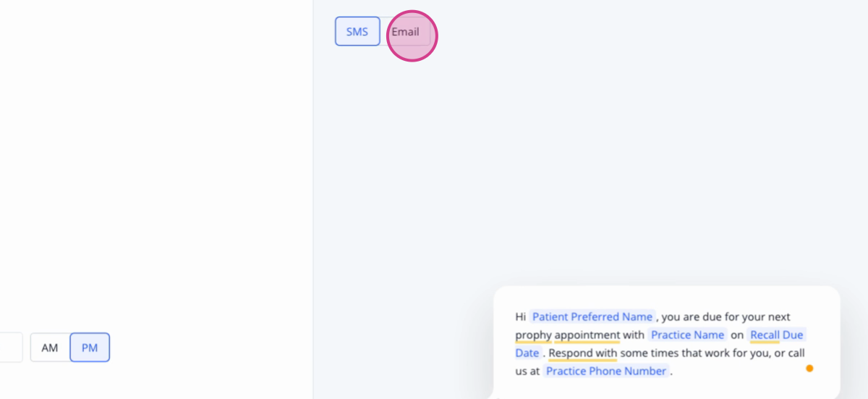The image size is (868, 399).
Task: Click the underlined word 'prophy'
Action: tap(533, 335)
